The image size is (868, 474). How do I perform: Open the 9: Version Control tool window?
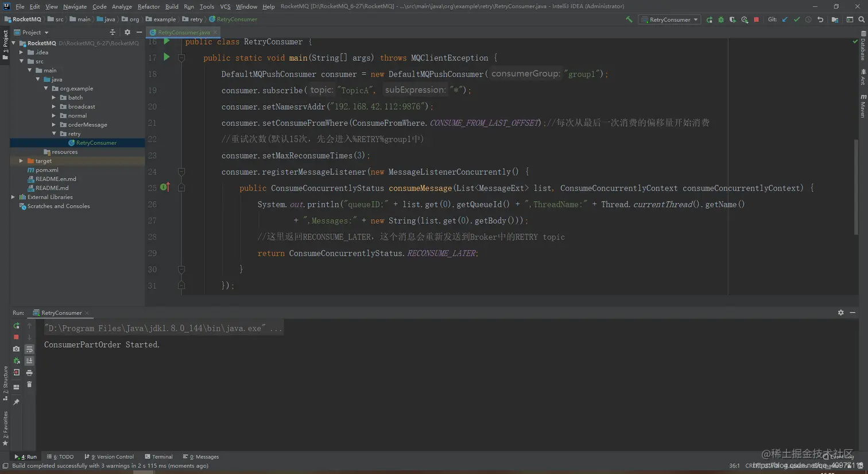point(109,457)
